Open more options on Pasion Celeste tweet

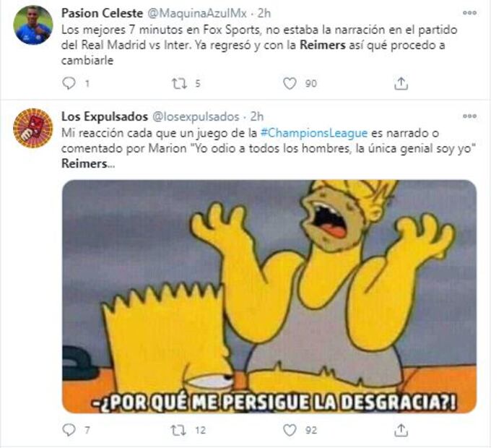point(469,13)
